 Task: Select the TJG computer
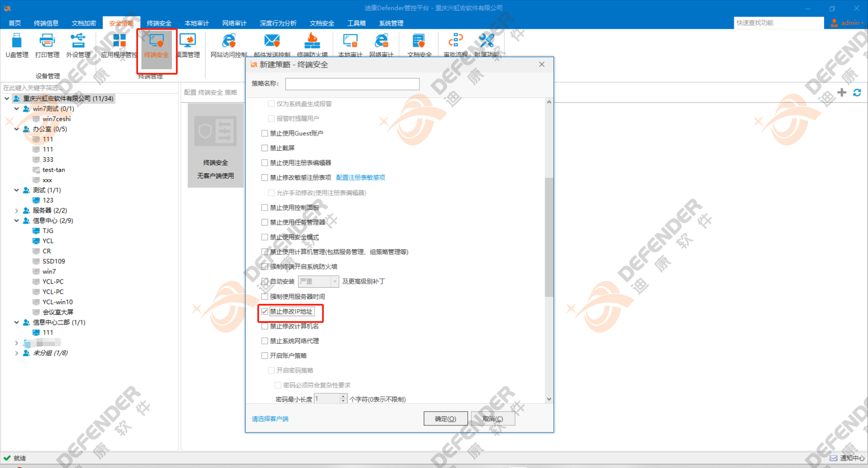coord(48,231)
